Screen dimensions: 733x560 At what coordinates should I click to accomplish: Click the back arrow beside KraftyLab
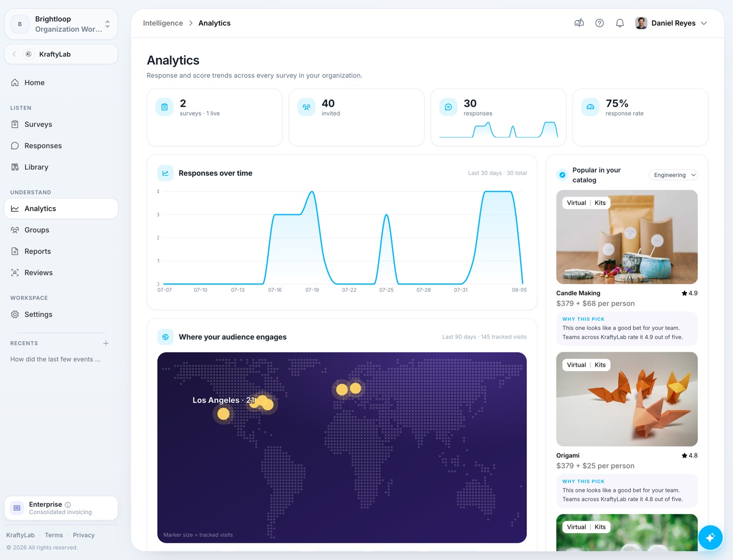14,54
